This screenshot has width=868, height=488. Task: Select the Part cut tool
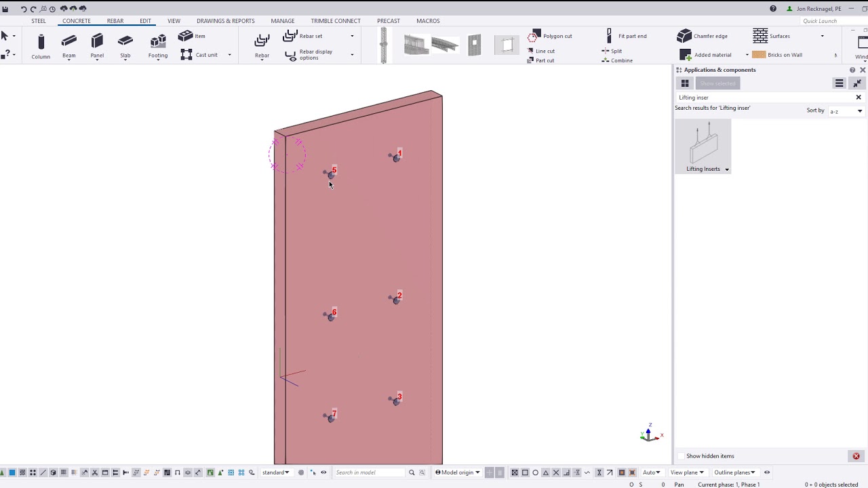pyautogui.click(x=540, y=60)
